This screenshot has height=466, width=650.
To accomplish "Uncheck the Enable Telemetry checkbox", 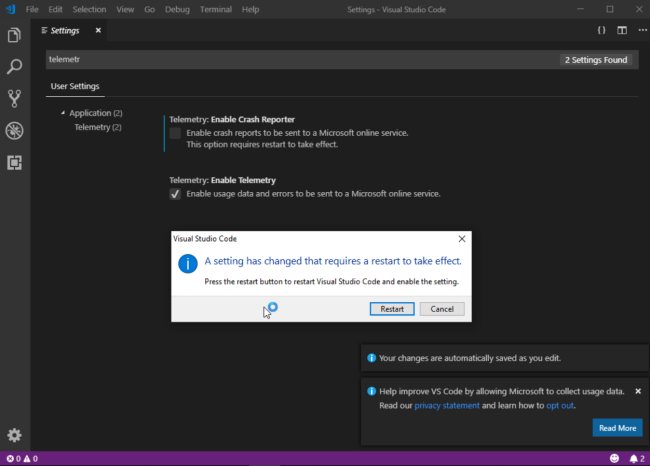I will click(176, 194).
